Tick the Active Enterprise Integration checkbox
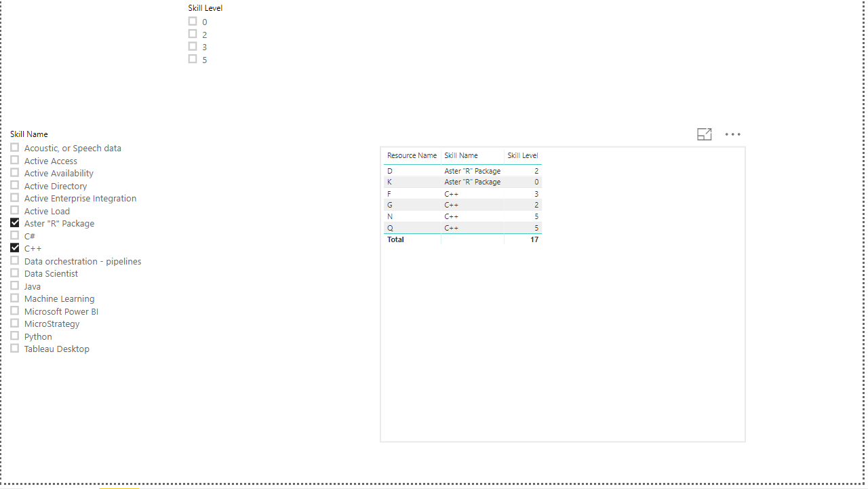868x489 pixels. coord(15,197)
